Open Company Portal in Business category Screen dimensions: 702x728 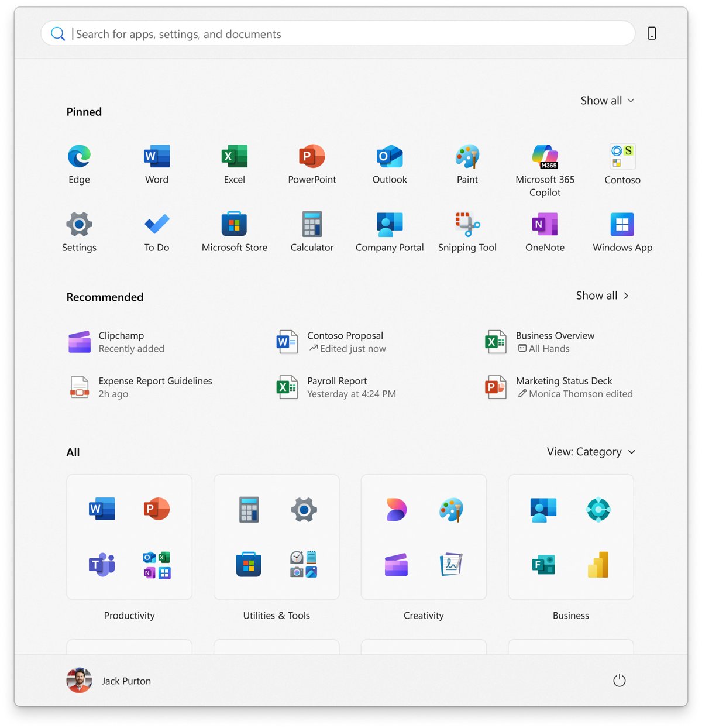[x=543, y=509]
